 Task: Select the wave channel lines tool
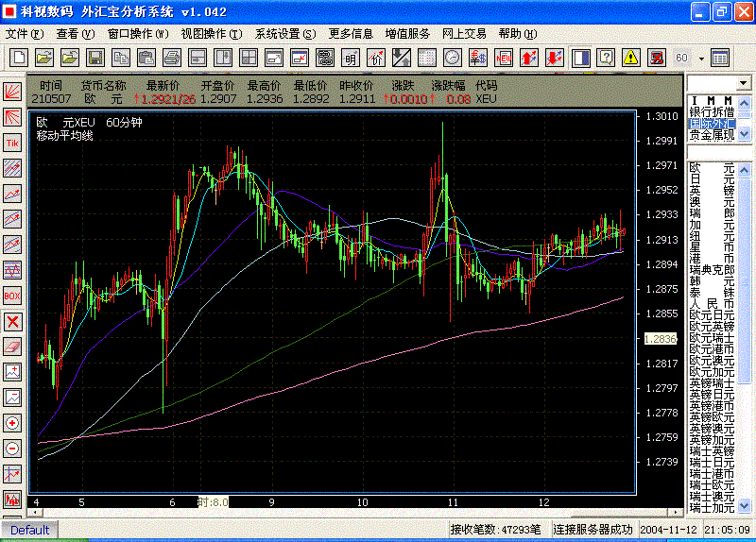pos(12,270)
